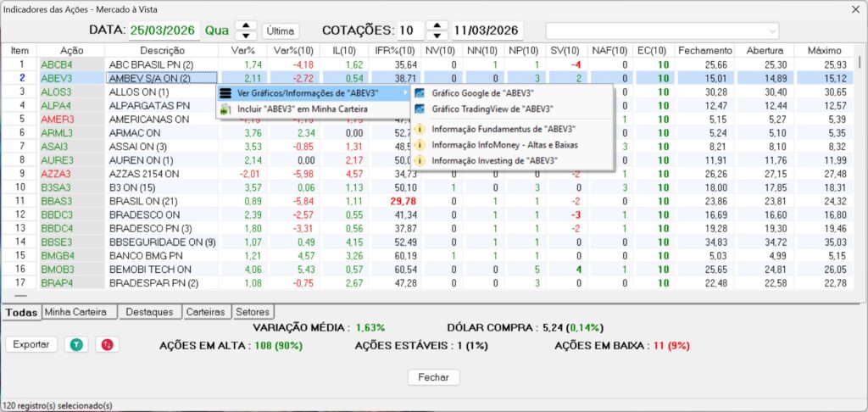Click the Informação Fundamentus info icon
Image resolution: width=868 pixels, height=412 pixels.
[420, 129]
